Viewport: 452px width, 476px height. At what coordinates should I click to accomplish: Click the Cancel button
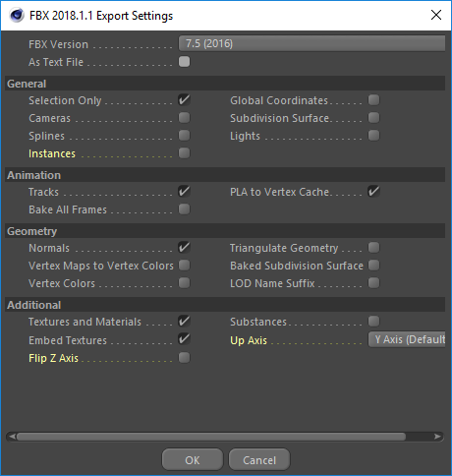click(259, 460)
